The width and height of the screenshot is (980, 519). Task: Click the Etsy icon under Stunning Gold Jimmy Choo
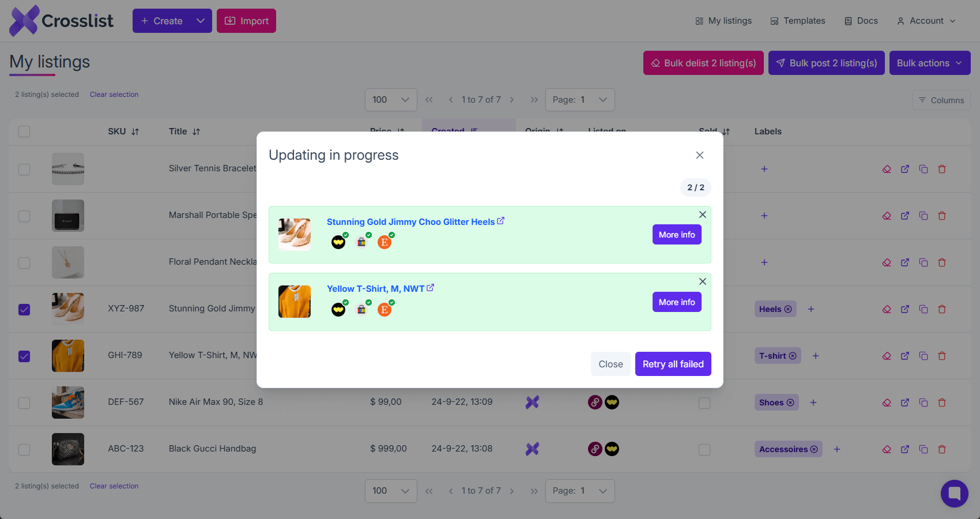point(385,242)
